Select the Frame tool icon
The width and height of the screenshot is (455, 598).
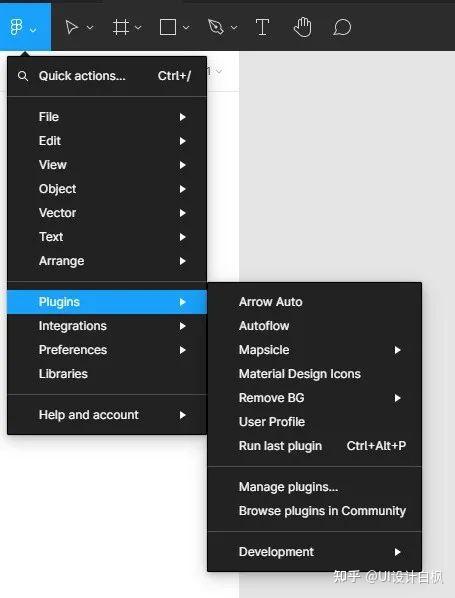pos(121,27)
